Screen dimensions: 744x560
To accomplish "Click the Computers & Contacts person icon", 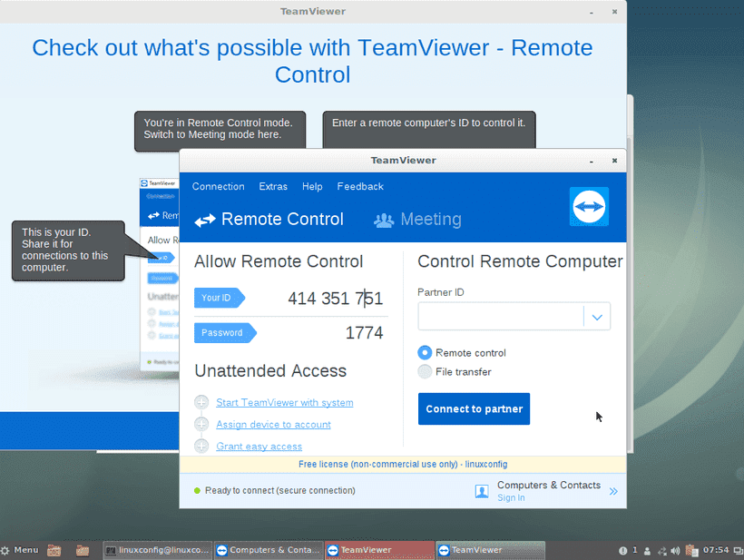I will (x=482, y=491).
